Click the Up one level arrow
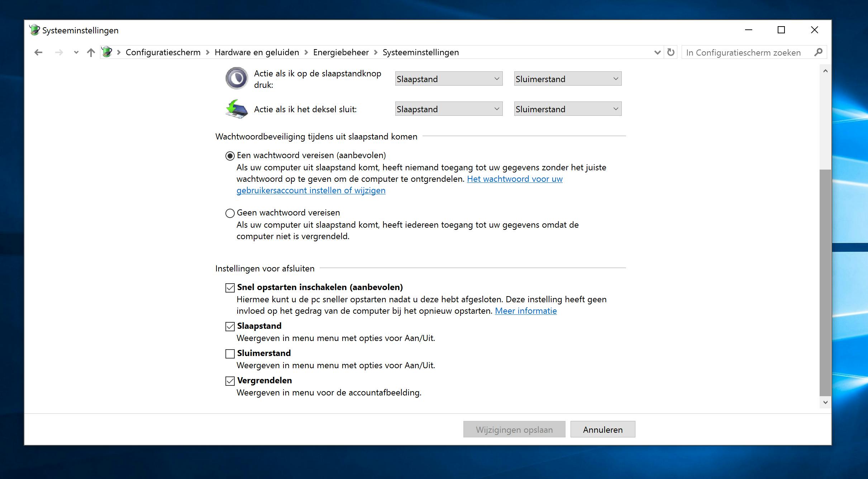The width and height of the screenshot is (868, 479). click(x=91, y=53)
